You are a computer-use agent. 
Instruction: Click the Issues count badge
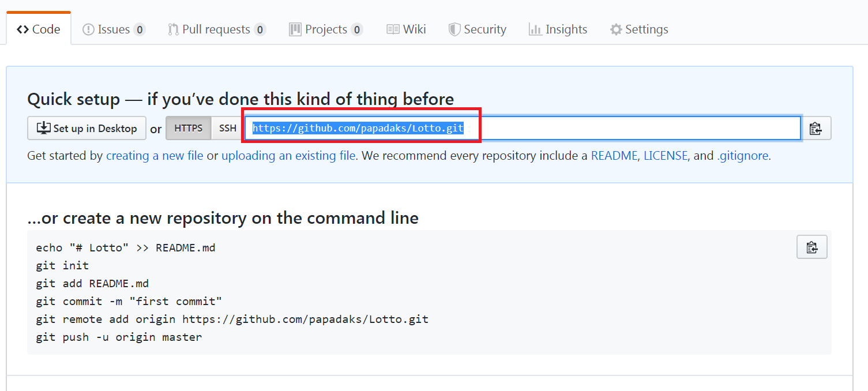(x=140, y=29)
